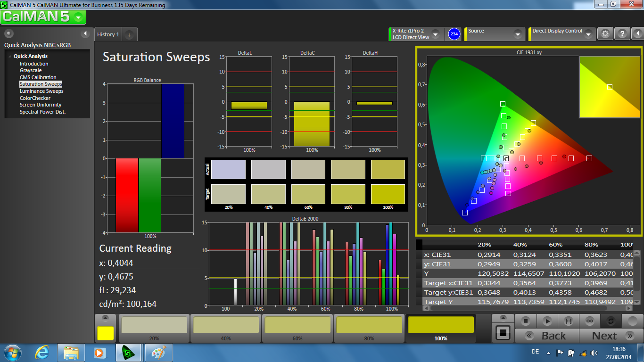
Task: Toggle the auto-refresh loop button
Action: tap(611, 321)
